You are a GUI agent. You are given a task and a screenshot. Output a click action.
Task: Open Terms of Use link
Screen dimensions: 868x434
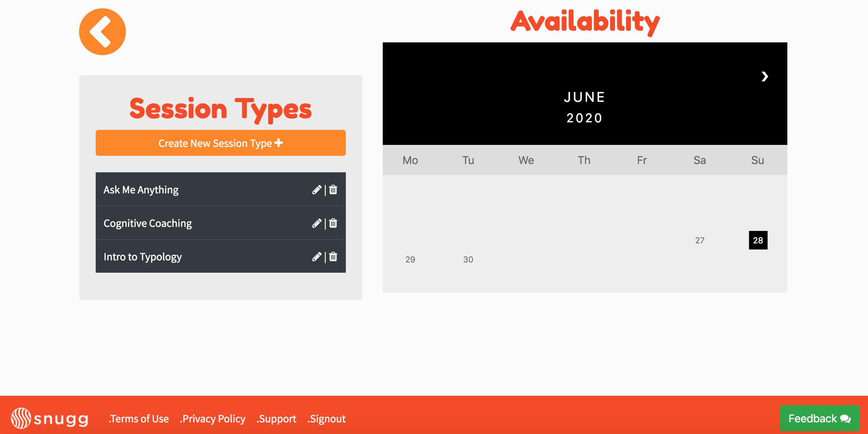click(139, 419)
